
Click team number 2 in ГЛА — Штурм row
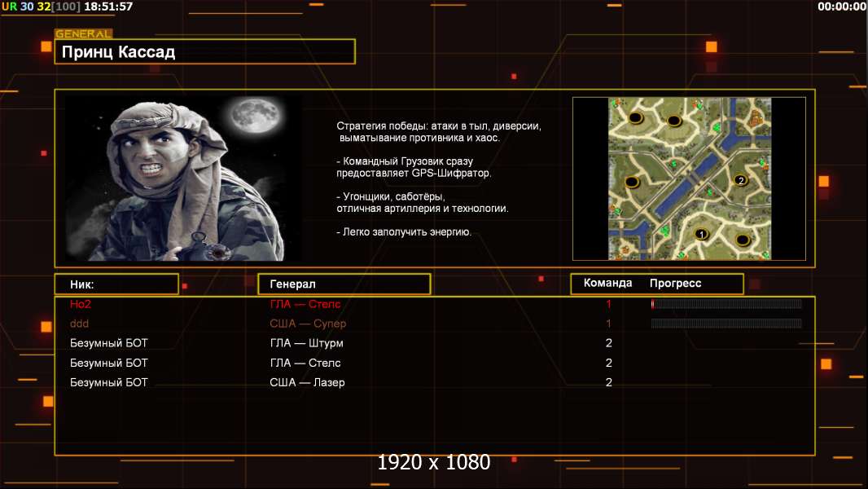608,343
